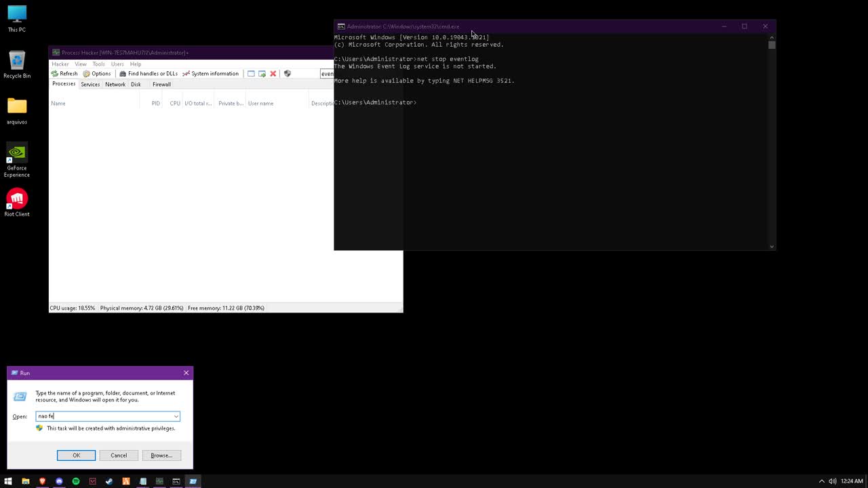This screenshot has width=868, height=488.
Task: Click the red X terminate process icon
Action: 273,73
